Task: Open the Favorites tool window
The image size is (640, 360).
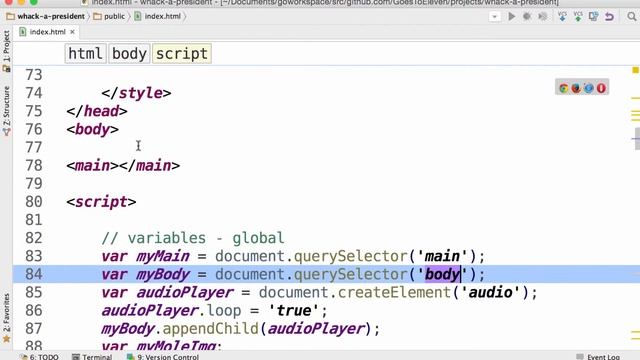Action: click(6, 318)
